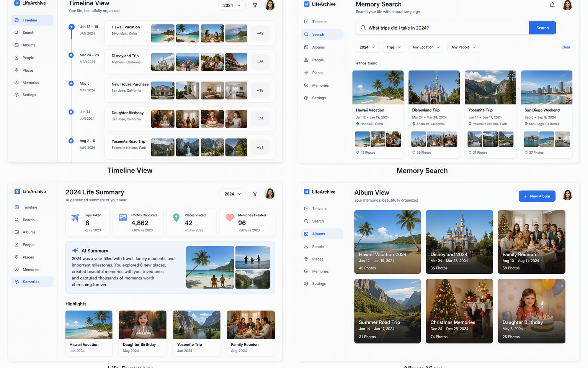The height and width of the screenshot is (368, 588).
Task: Open the Family Reunion album
Action: tap(531, 242)
